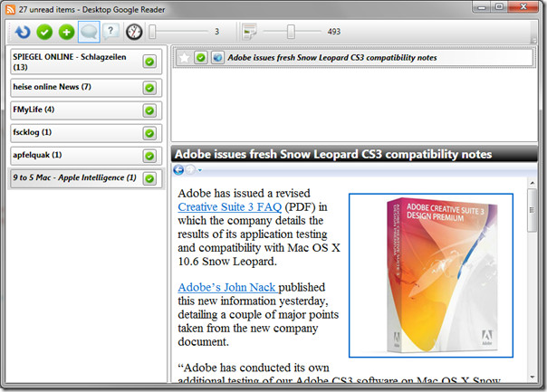The image size is (547, 392).
Task: Open the navigation history dropdown arrow
Action: pos(200,170)
